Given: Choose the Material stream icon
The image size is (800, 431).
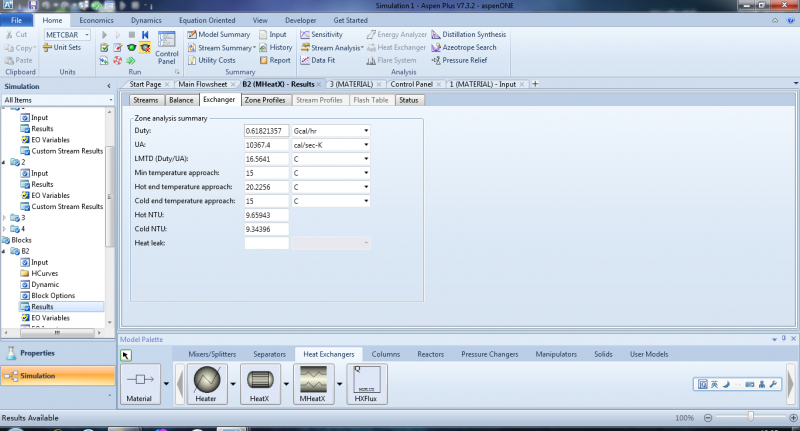Looking at the screenshot, I should pyautogui.click(x=141, y=382).
